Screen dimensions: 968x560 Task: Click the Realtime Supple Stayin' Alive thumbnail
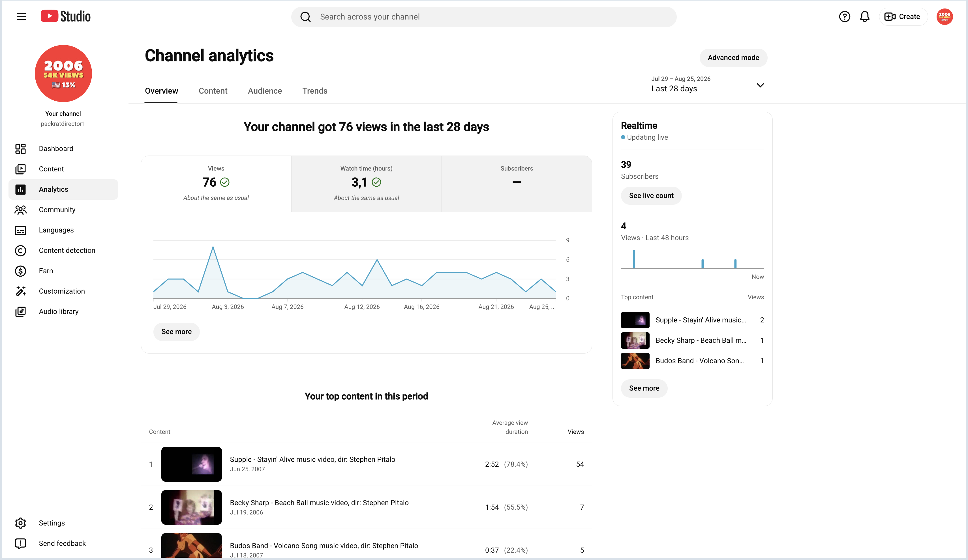point(635,320)
